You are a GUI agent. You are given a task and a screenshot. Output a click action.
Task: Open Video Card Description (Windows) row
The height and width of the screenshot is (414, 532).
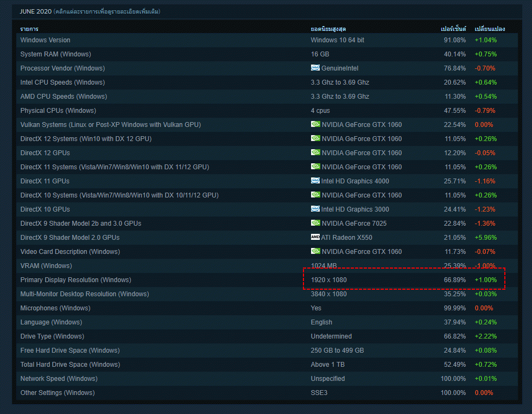pos(267,252)
